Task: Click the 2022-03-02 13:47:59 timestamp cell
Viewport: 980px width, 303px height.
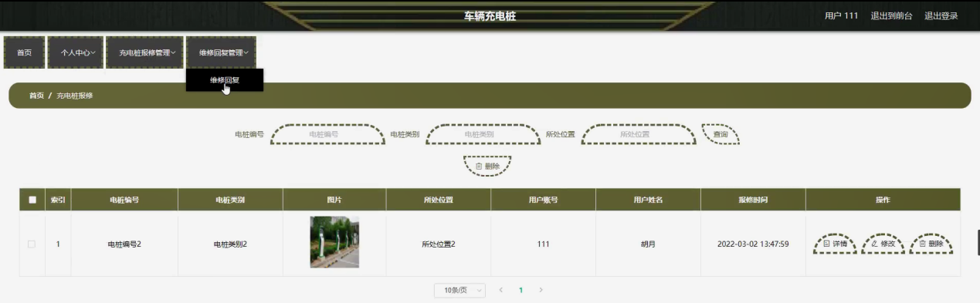Action: click(x=753, y=244)
